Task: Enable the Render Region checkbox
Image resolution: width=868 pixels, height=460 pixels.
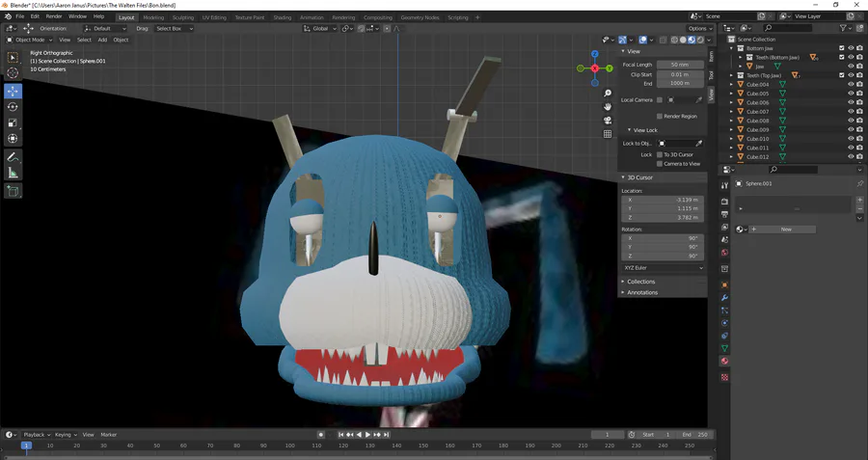Action: coord(660,117)
